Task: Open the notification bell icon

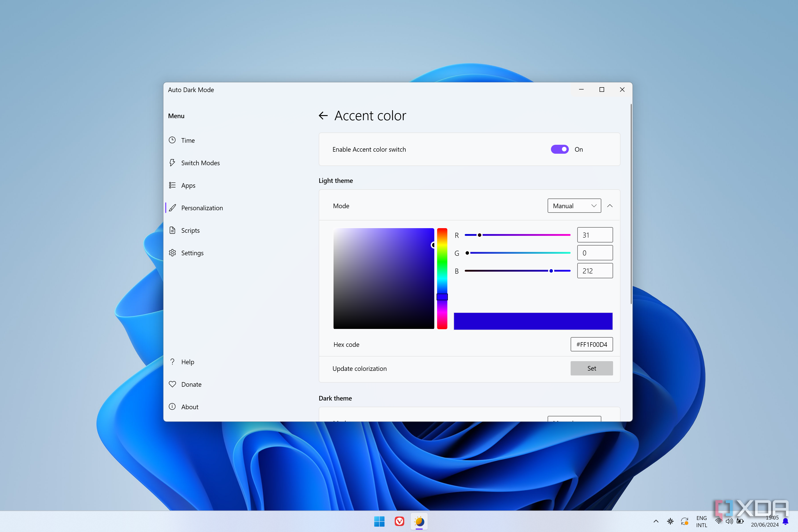Action: [785, 521]
